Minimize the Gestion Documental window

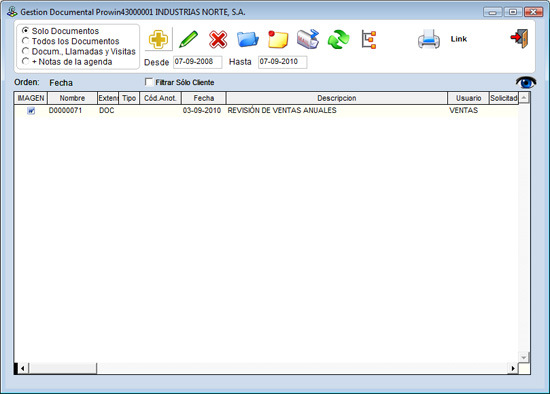tap(492, 12)
